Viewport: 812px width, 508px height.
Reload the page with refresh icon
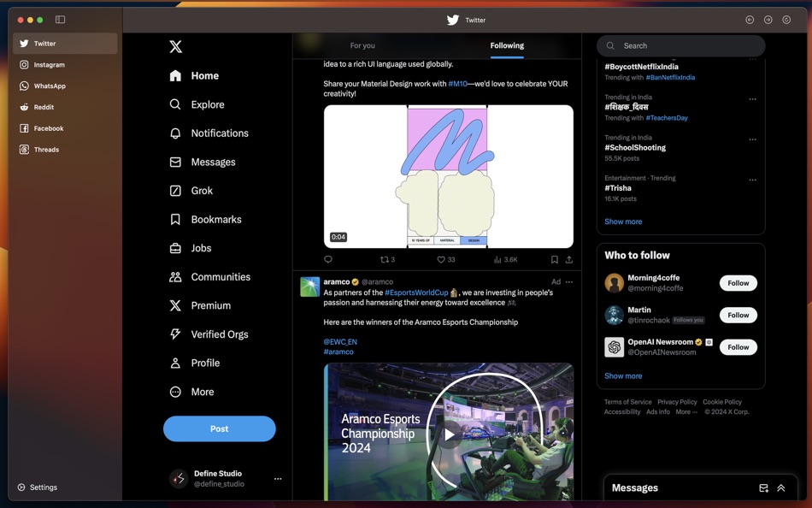tap(786, 20)
